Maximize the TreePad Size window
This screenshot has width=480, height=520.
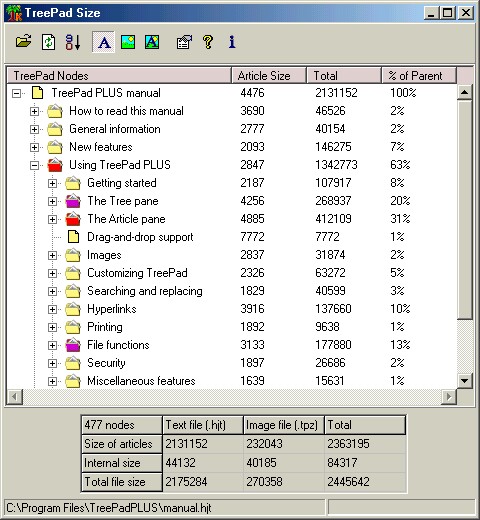coord(448,13)
